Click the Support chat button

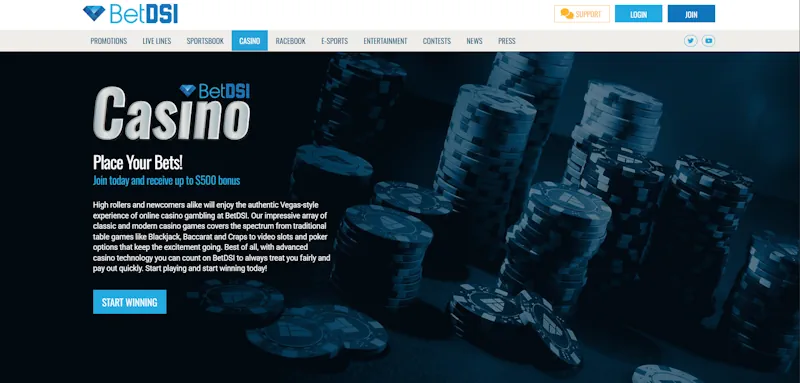pyautogui.click(x=582, y=14)
